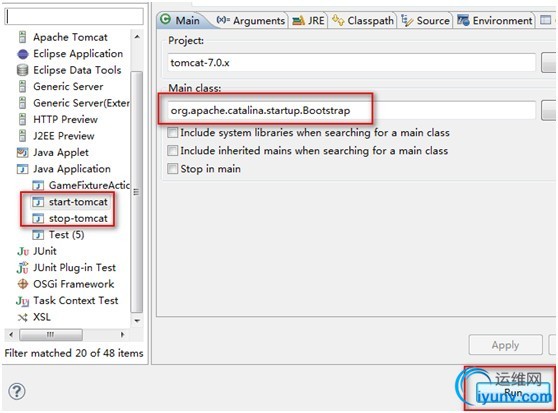The width and height of the screenshot is (558, 413).
Task: Click the Eclipse Data Tools database icon
Action: [22, 70]
